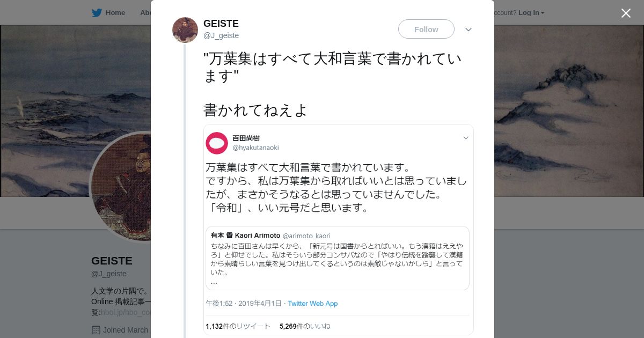Image resolution: width=644 pixels, height=338 pixels.
Task: Click the Twitter Web App source link
Action: (312, 304)
